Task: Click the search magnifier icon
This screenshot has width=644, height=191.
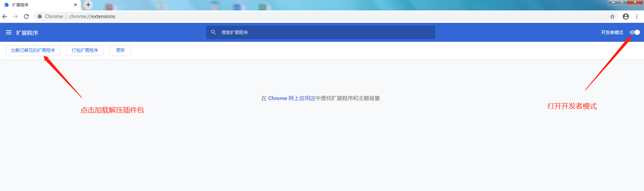Action: (213, 32)
